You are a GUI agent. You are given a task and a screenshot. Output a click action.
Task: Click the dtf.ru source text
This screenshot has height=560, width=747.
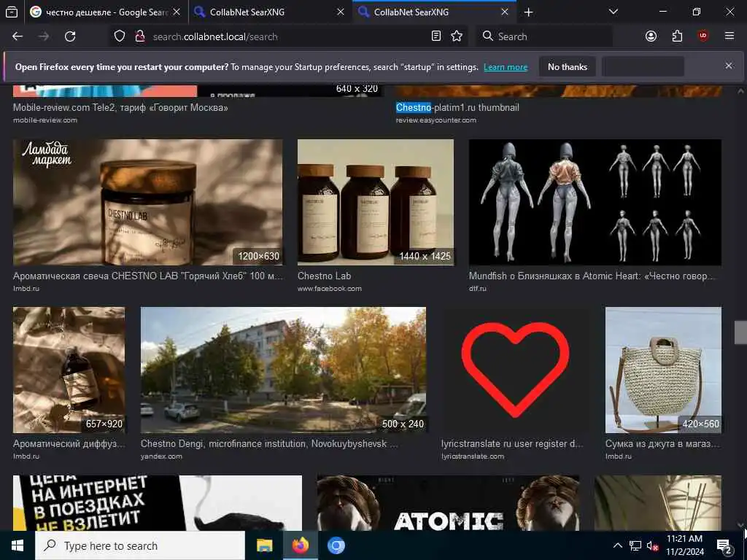coord(477,288)
